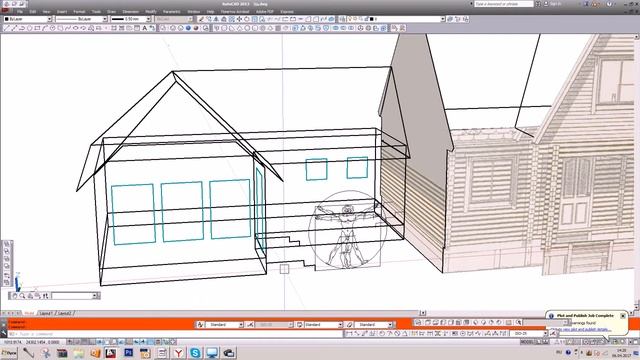The width and height of the screenshot is (640, 360).
Task: Toggle Polar tracking in status bar
Action: coord(100,342)
